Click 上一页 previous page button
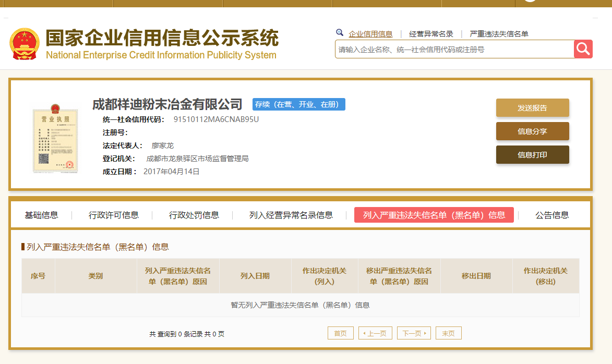This screenshot has height=364, width=612. pos(375,333)
